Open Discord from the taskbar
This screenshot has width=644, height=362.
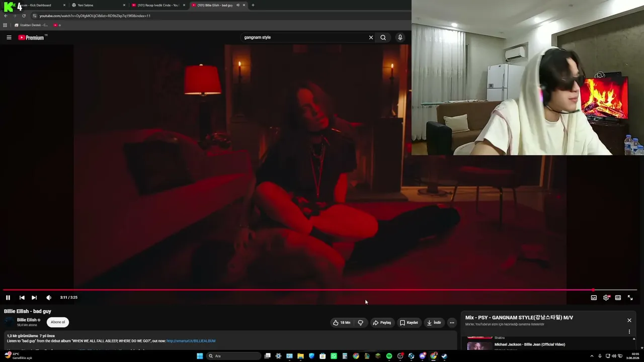point(422,356)
